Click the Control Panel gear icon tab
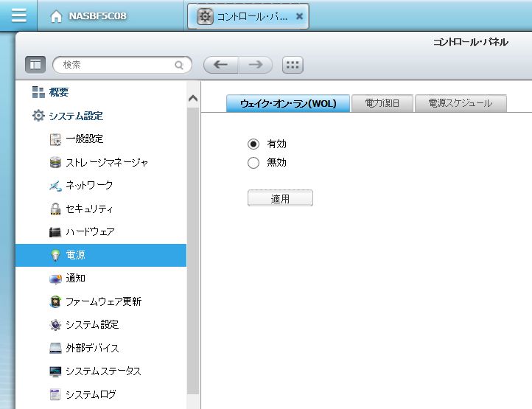 point(205,16)
